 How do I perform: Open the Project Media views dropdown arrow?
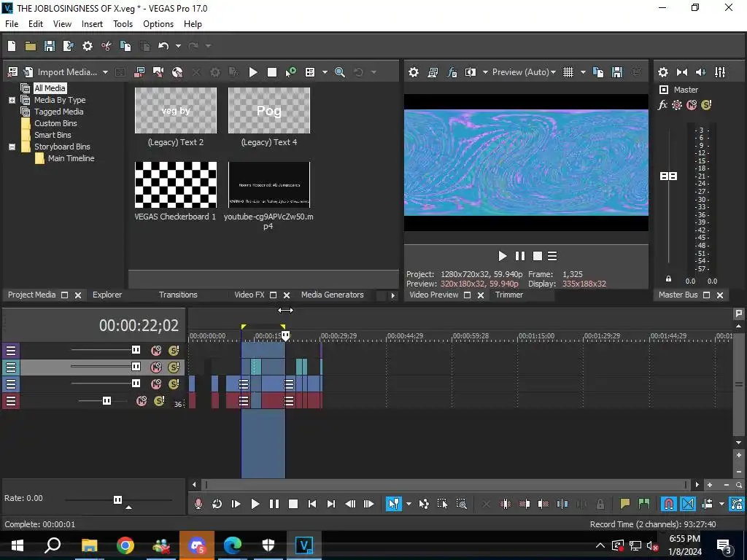[325, 72]
